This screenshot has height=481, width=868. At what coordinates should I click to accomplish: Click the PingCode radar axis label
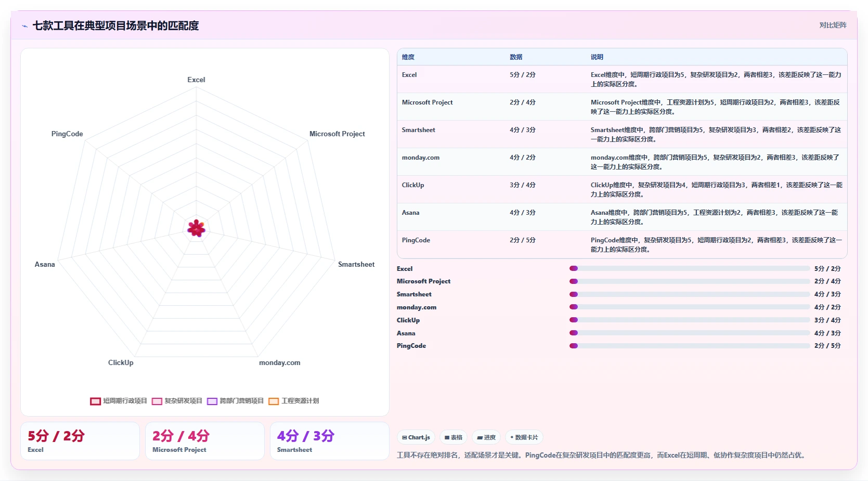[x=67, y=134]
